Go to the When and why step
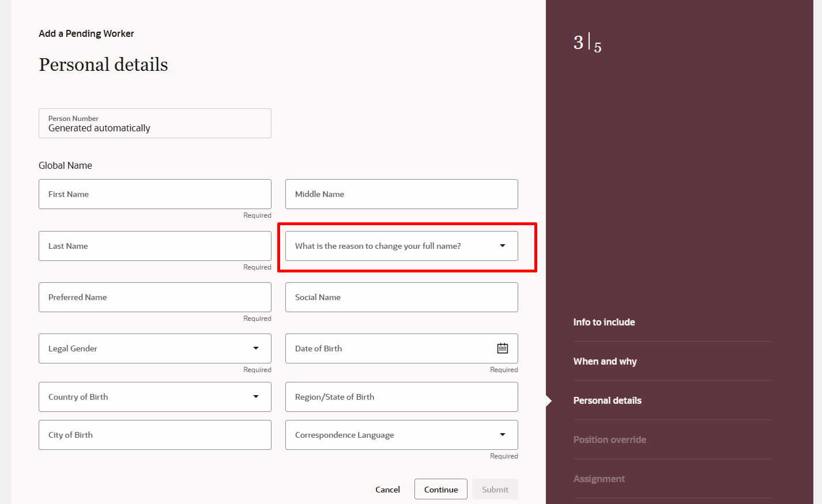This screenshot has width=822, height=504. pos(605,362)
